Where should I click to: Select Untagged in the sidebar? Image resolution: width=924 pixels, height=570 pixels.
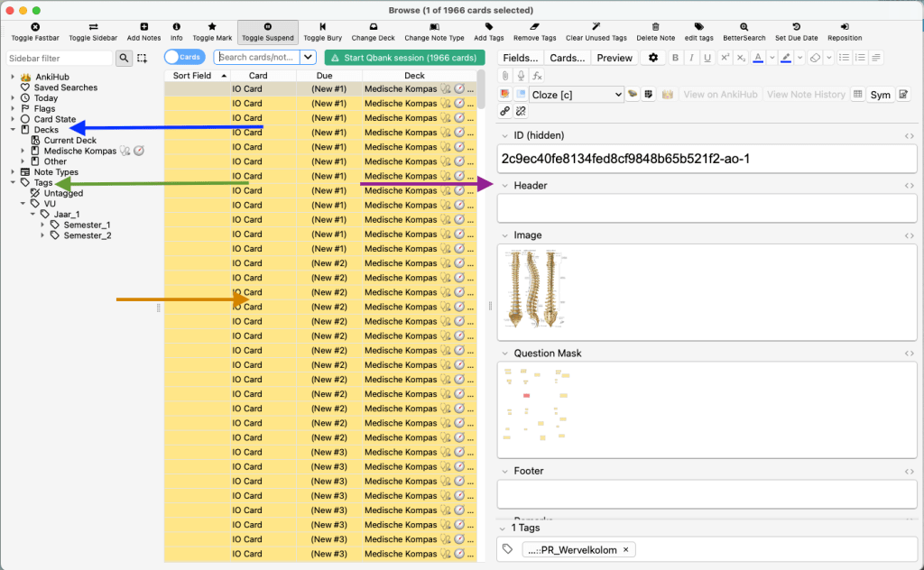point(63,193)
